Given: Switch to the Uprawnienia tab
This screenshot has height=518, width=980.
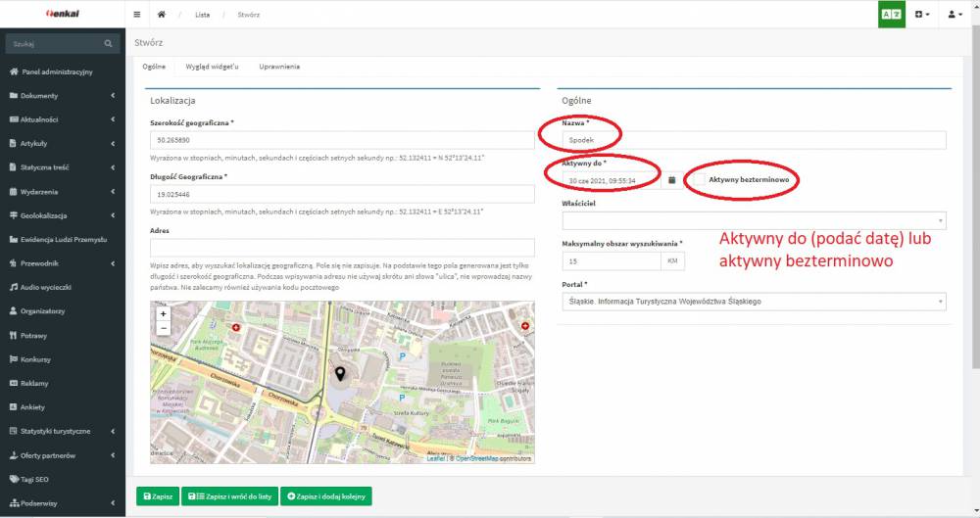Looking at the screenshot, I should pos(279,67).
